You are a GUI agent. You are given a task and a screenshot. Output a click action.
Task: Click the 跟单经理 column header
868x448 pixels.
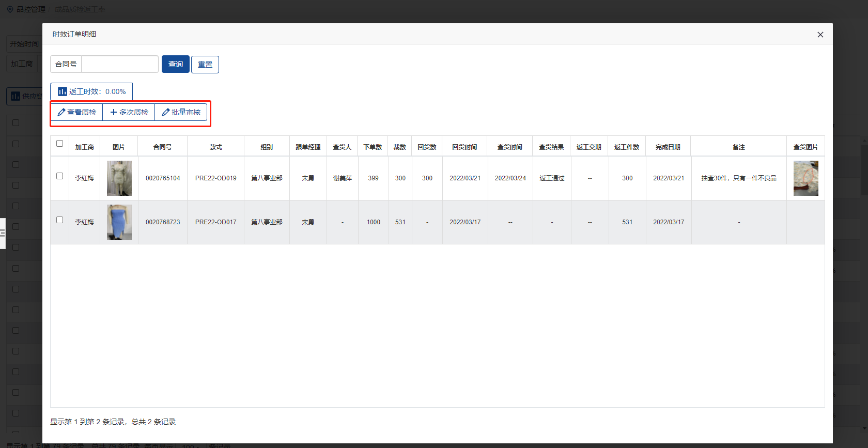pos(308,147)
